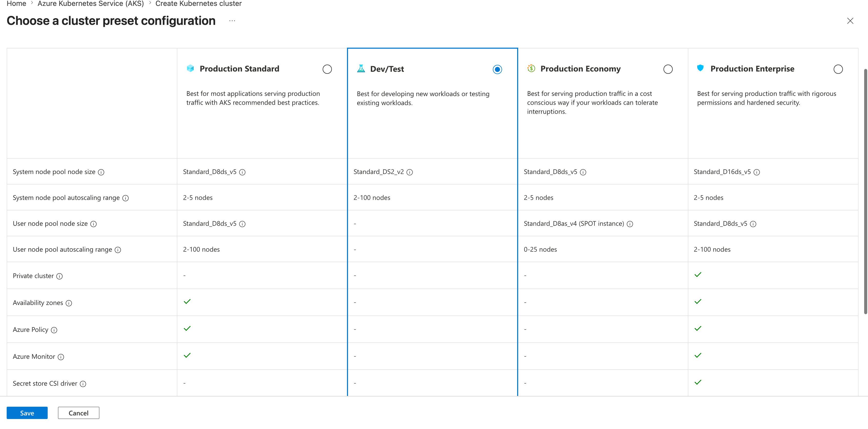The height and width of the screenshot is (429, 868).
Task: Click the Dev/Test description text
Action: (x=423, y=98)
